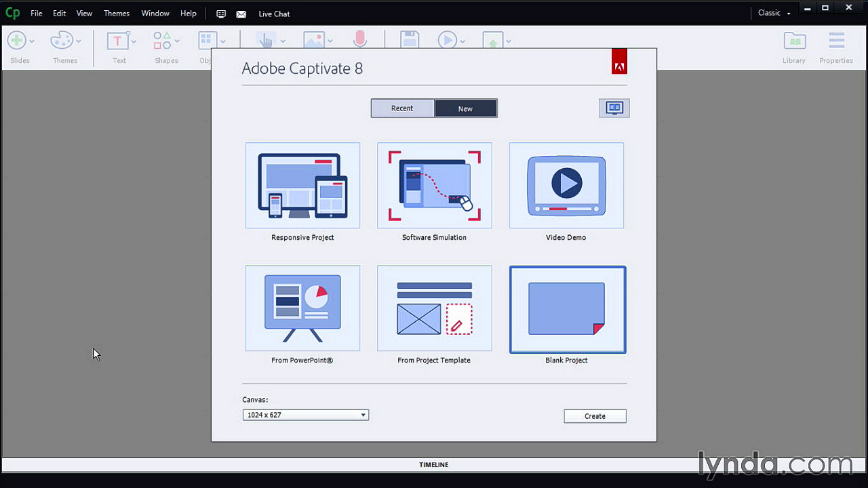Image resolution: width=868 pixels, height=488 pixels.
Task: Open the File menu
Action: coord(36,13)
